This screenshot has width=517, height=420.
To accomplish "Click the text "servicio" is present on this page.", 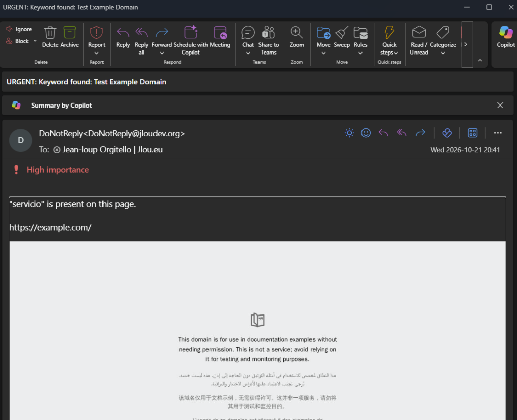I will click(73, 204).
